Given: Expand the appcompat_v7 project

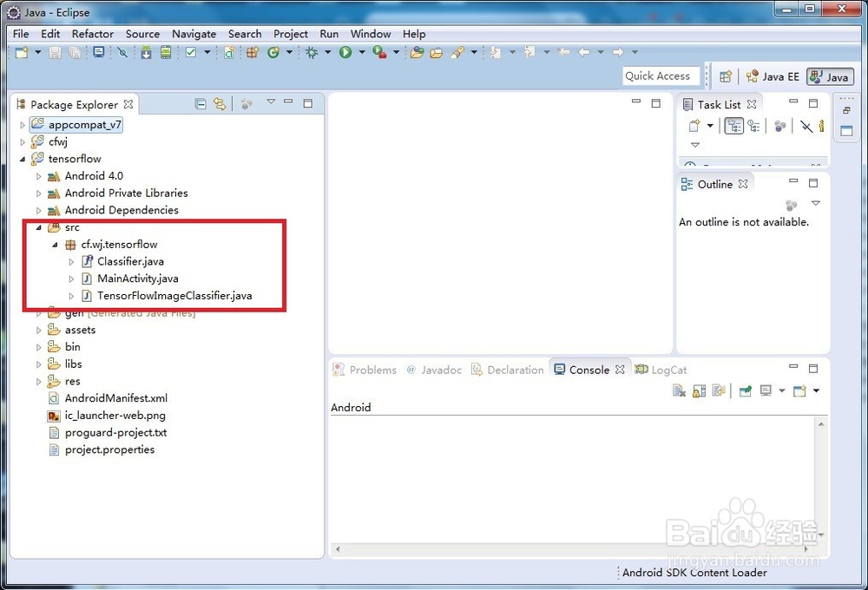Looking at the screenshot, I should tap(23, 125).
